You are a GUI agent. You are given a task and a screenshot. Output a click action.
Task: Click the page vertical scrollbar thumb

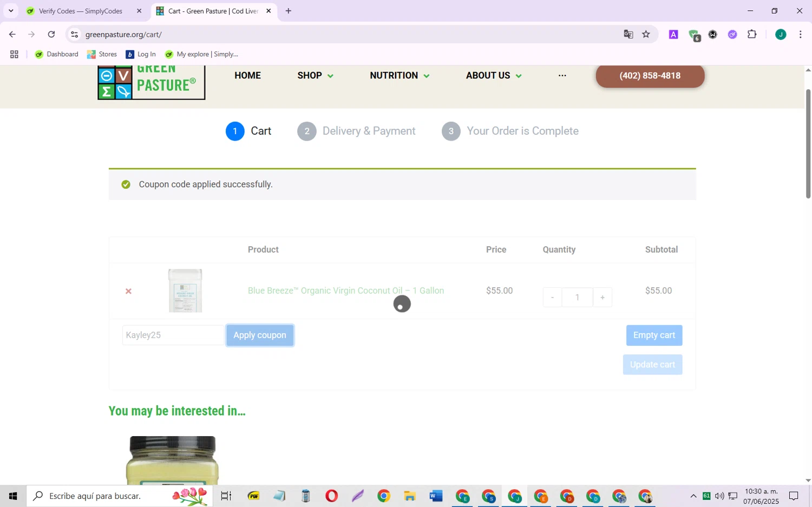(808, 144)
